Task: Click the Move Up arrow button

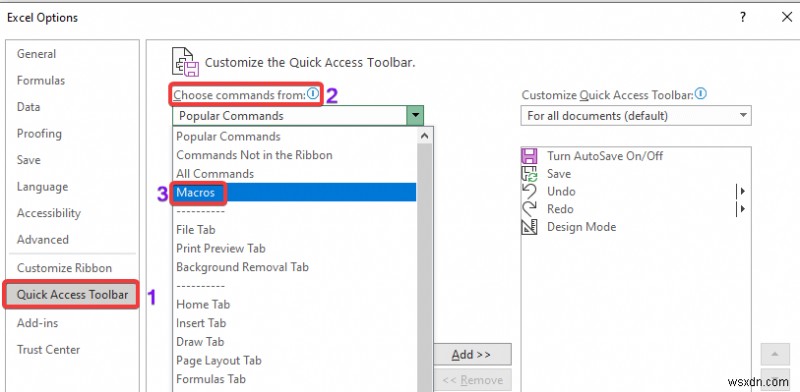Action: pyautogui.click(x=774, y=354)
